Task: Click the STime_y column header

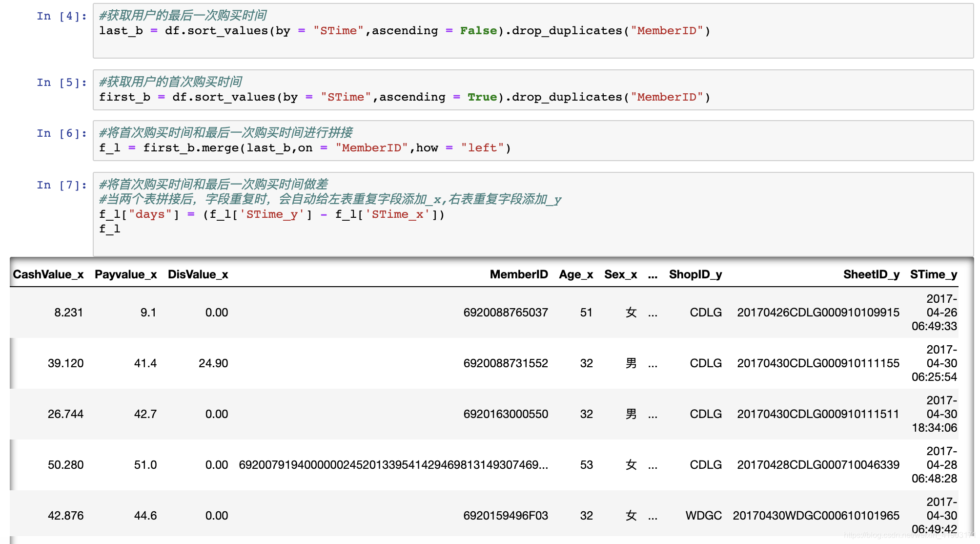Action: pos(933,274)
